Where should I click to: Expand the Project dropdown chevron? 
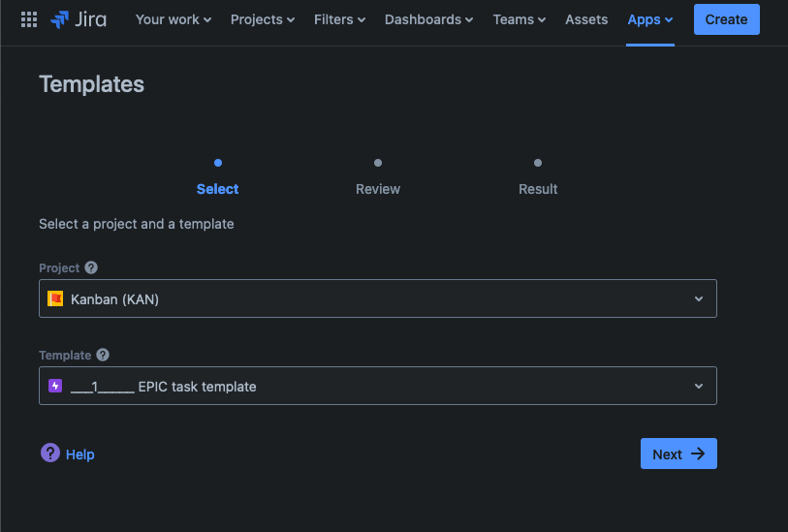click(699, 299)
